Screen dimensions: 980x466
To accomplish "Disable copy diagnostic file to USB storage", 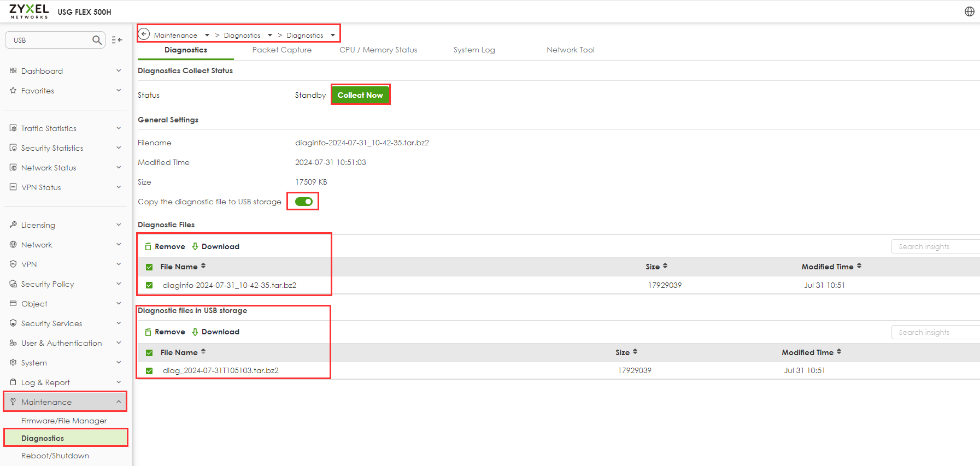I will pos(304,202).
